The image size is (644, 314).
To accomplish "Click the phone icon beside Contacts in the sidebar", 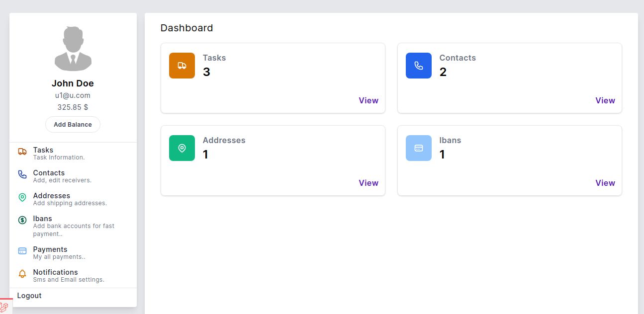I will (22, 174).
